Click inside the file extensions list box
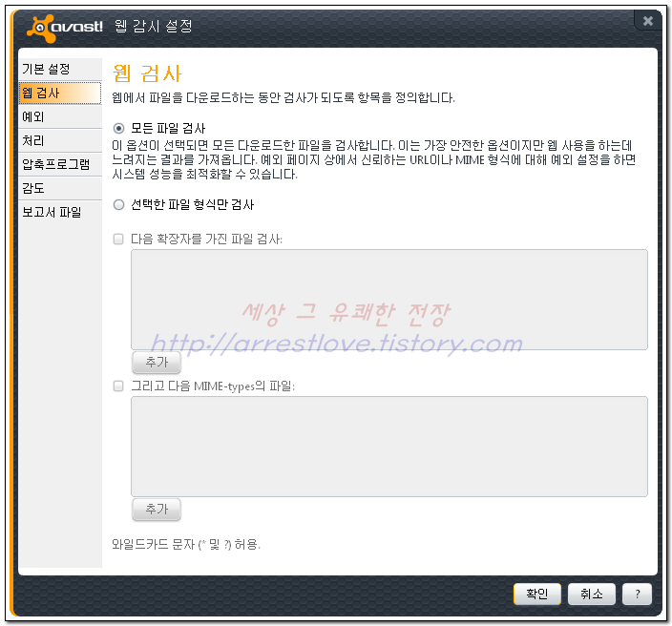 (389, 300)
